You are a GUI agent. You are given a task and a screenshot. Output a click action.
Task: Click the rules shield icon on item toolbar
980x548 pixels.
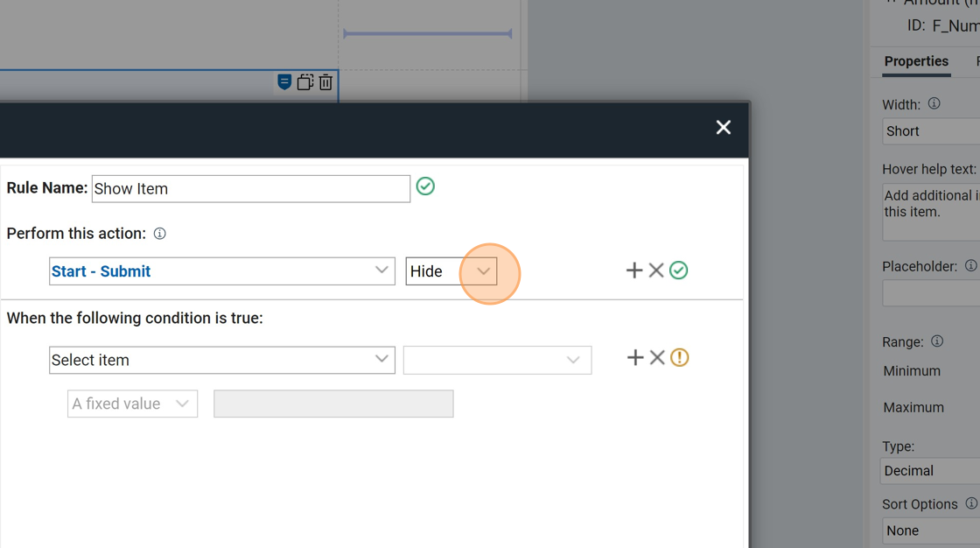284,82
